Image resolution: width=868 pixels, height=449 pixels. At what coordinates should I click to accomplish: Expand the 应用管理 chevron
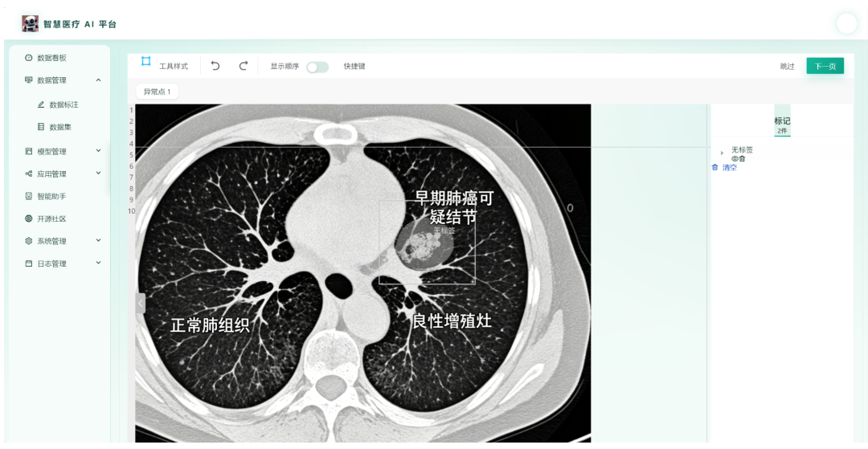pos(99,173)
